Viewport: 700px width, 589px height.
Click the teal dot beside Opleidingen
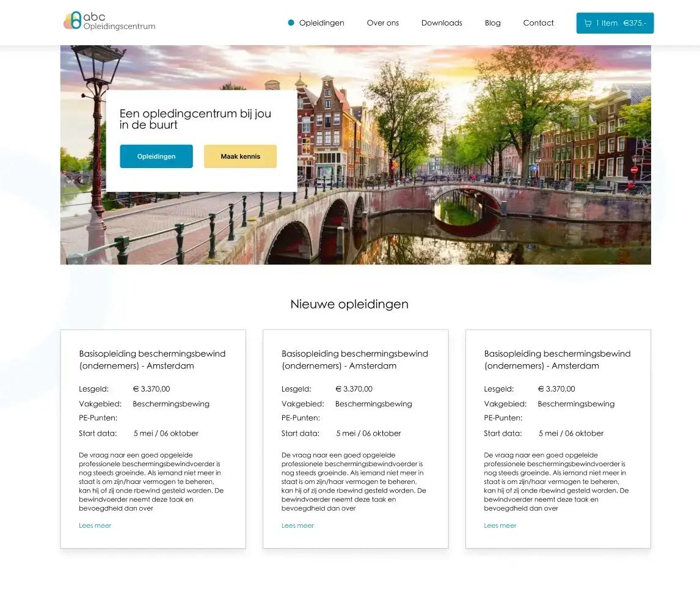click(290, 23)
